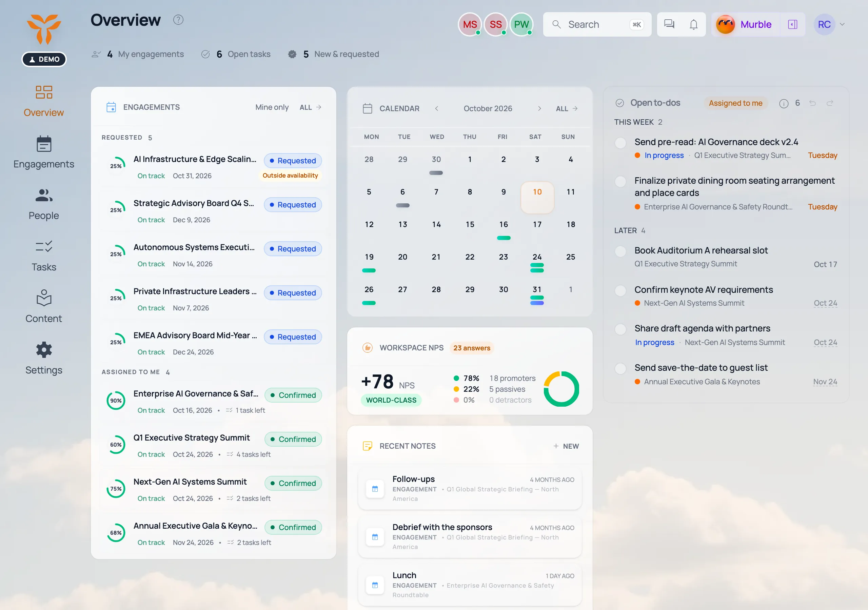868x610 pixels.
Task: Open the New & requested summary tab
Action: point(333,54)
